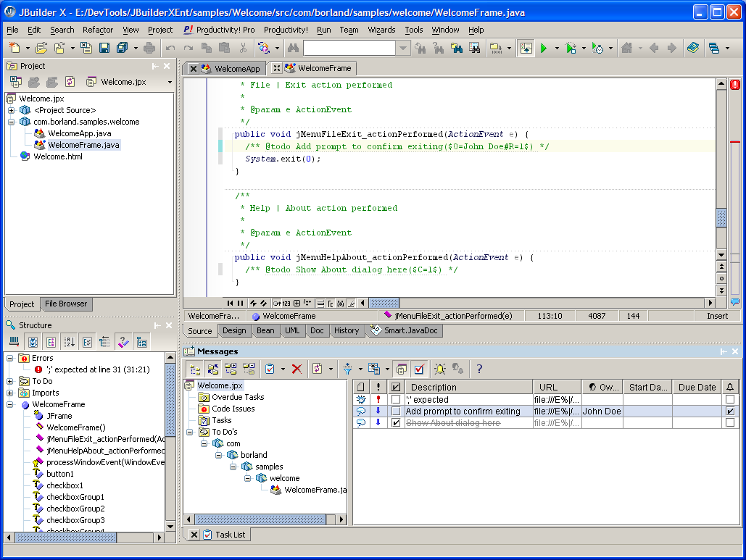
Task: Expand the To Do node in Structure
Action: (x=10, y=381)
